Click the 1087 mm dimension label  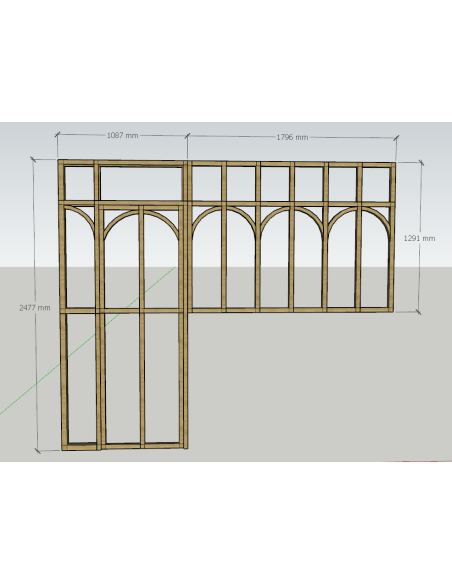(122, 136)
